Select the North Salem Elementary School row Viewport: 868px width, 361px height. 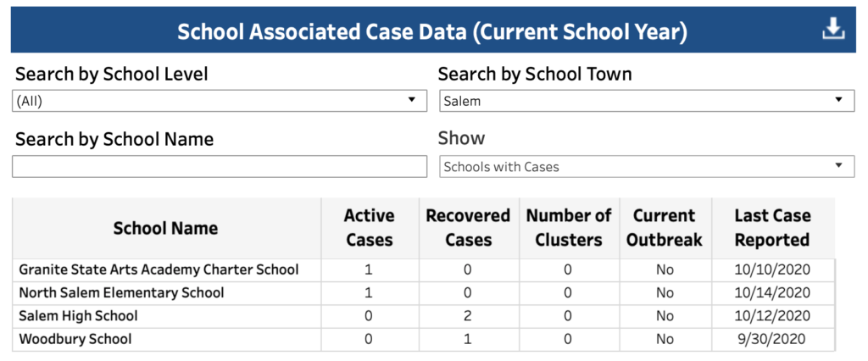coord(424,293)
